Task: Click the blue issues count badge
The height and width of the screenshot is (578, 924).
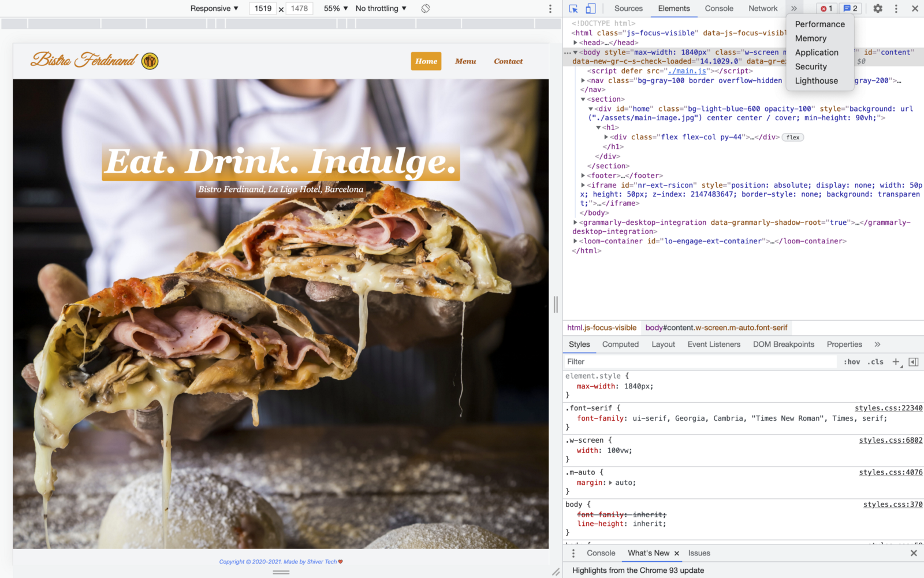Action: 851,9
